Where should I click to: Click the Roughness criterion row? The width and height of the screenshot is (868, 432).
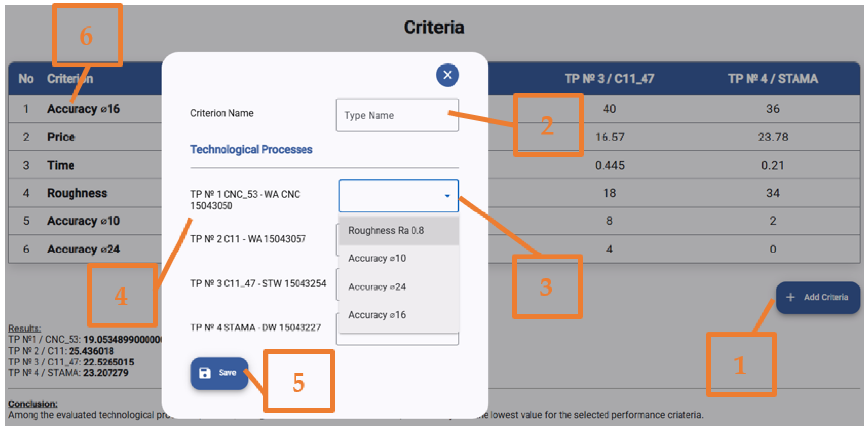[77, 193]
